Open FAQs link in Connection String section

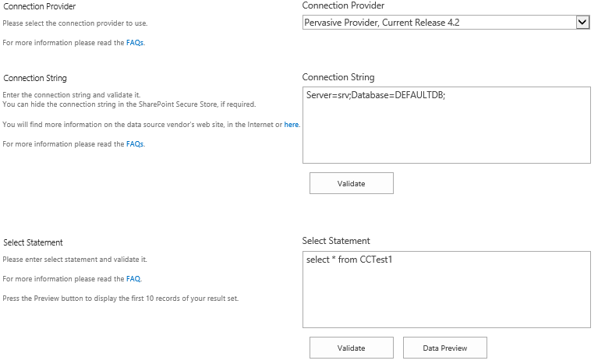point(135,144)
